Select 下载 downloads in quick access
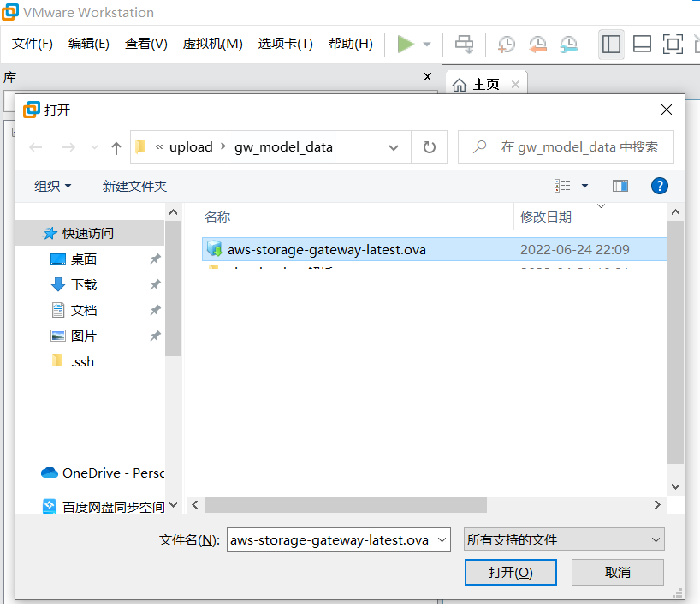700x607 pixels. tap(84, 284)
